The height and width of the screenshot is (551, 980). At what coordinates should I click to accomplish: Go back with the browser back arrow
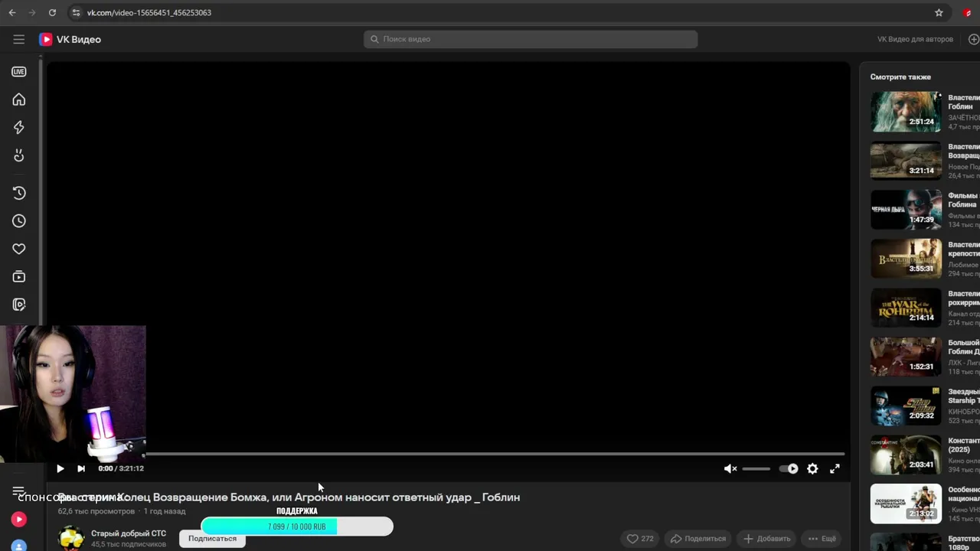(11, 12)
